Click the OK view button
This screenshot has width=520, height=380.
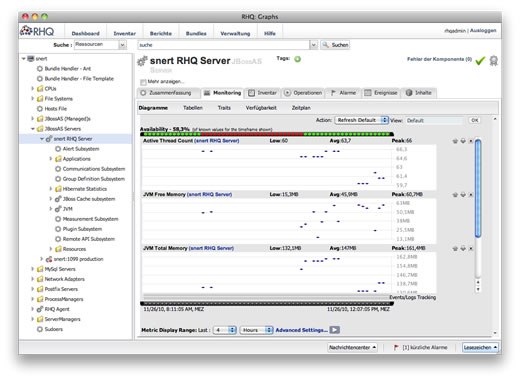tap(475, 120)
